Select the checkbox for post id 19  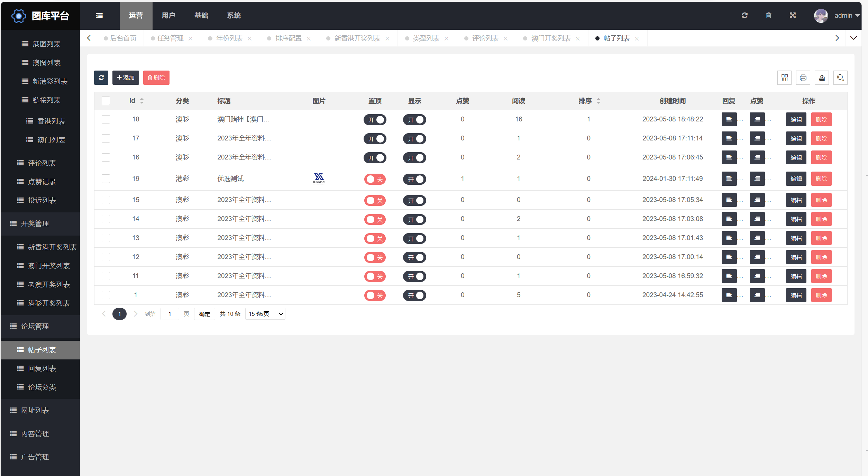pos(106,178)
